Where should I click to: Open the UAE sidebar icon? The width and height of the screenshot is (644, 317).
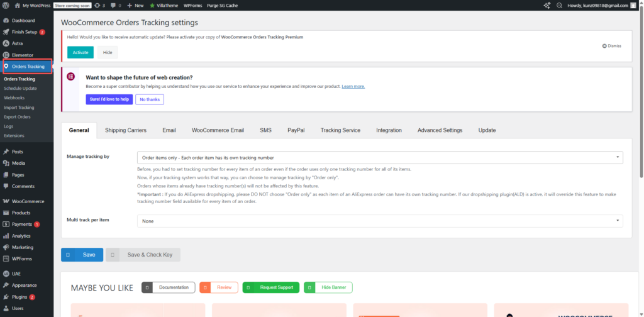tap(6, 274)
